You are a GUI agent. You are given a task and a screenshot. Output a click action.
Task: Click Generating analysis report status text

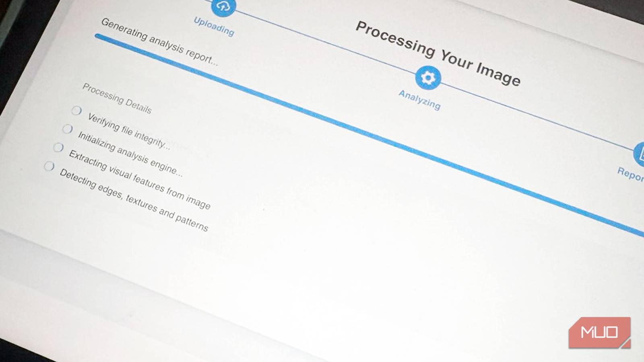point(159,42)
